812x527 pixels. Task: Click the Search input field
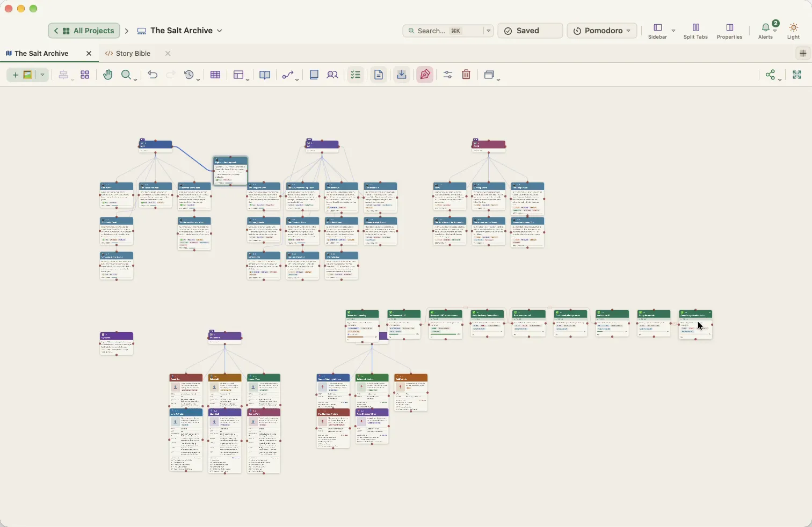click(x=443, y=31)
